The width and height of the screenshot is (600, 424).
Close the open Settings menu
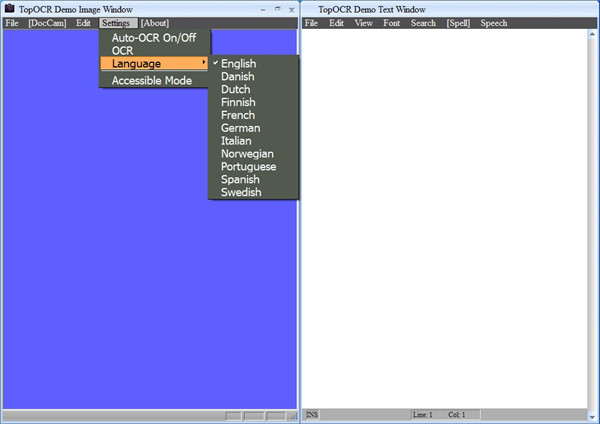tap(116, 23)
